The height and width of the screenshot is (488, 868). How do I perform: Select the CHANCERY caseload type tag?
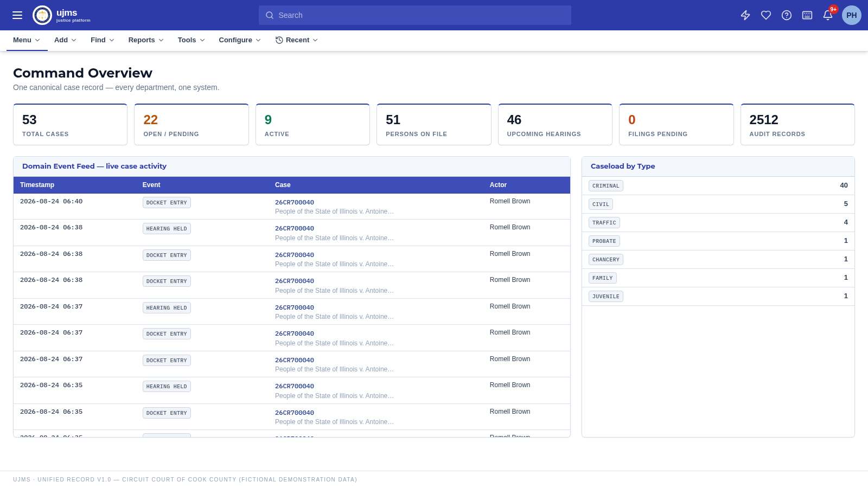coord(606,260)
